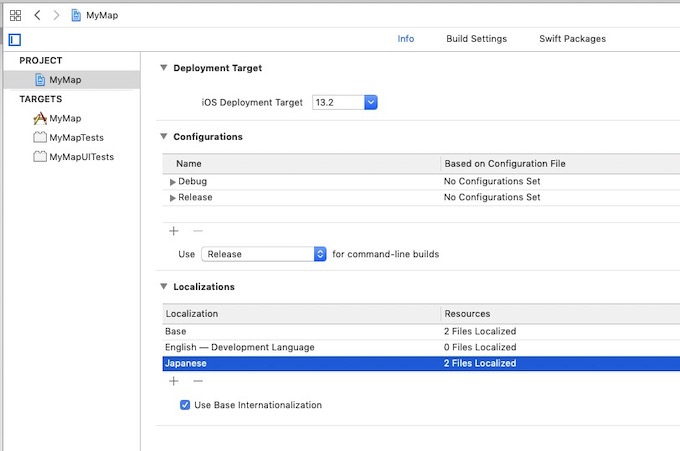Click English's 0 Files Localized cell
Image resolution: width=680 pixels, height=451 pixels.
(480, 347)
